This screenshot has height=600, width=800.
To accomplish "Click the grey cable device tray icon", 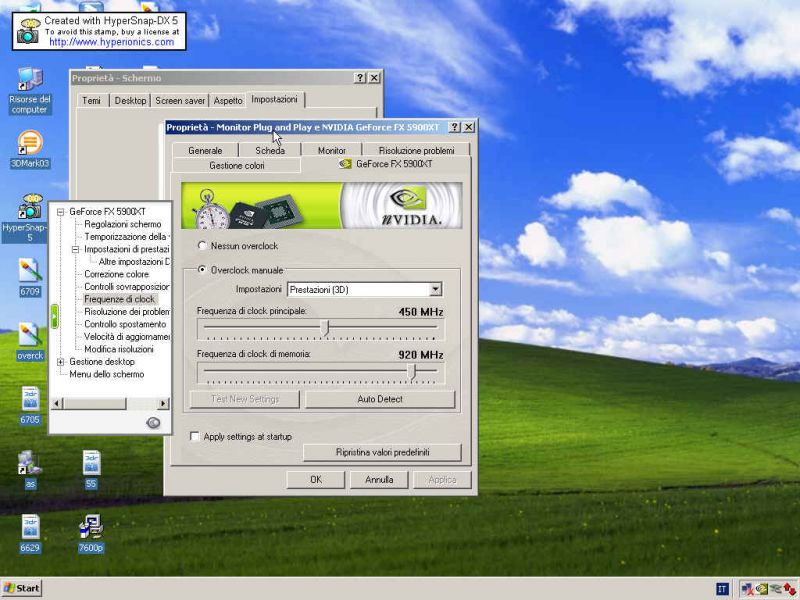I will pos(776,589).
